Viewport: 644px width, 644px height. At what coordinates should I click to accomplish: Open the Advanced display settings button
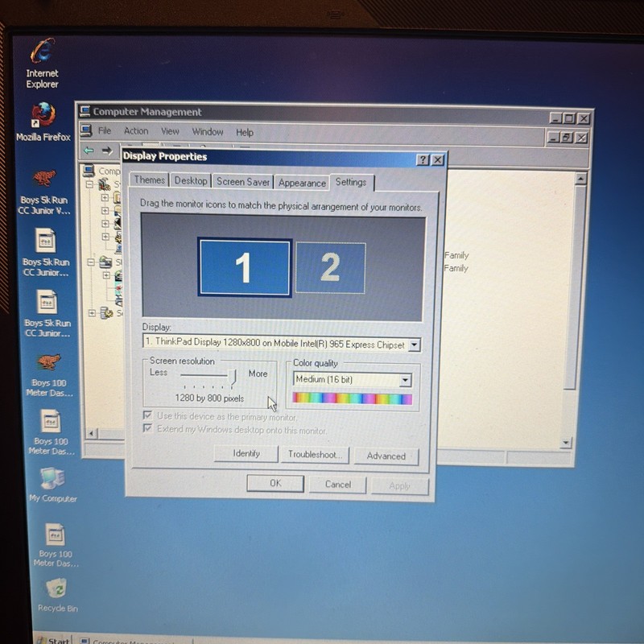tap(386, 456)
